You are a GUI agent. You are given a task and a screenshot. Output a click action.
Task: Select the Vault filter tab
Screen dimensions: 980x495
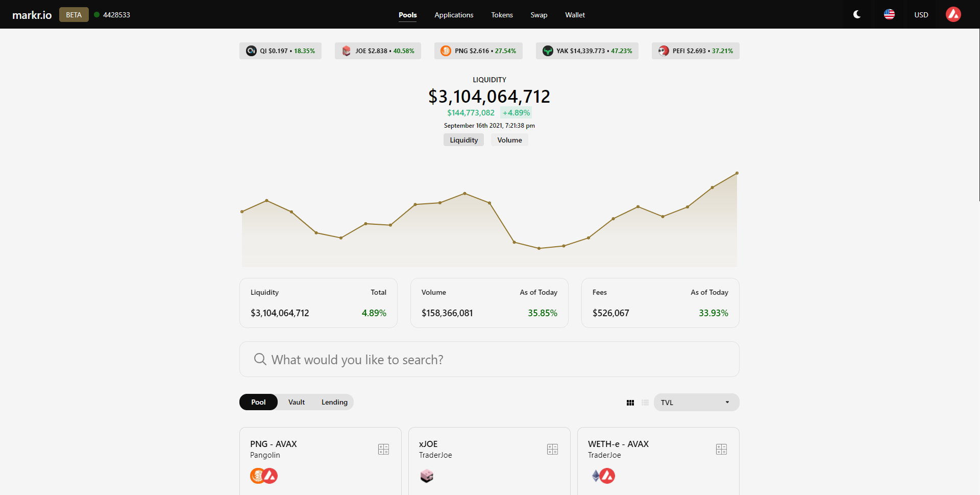tap(296, 403)
